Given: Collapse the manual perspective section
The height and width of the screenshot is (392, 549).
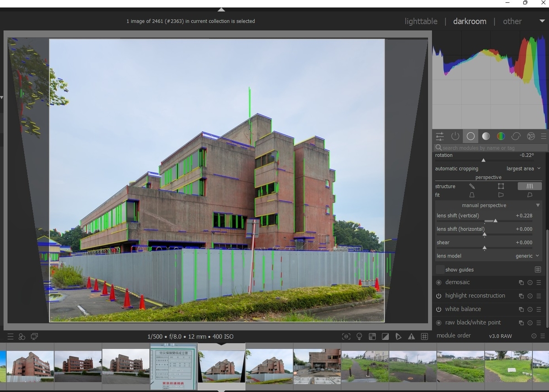Looking at the screenshot, I should [x=538, y=205].
